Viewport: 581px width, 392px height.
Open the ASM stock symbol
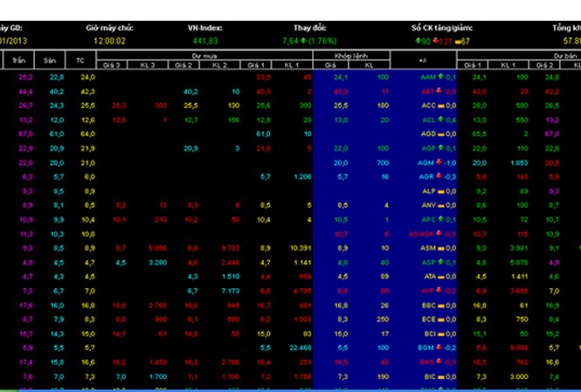(x=429, y=248)
